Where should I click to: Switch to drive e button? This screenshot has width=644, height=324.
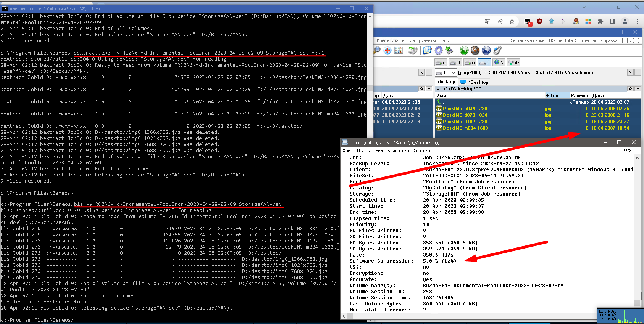pyautogui.click(x=470, y=63)
